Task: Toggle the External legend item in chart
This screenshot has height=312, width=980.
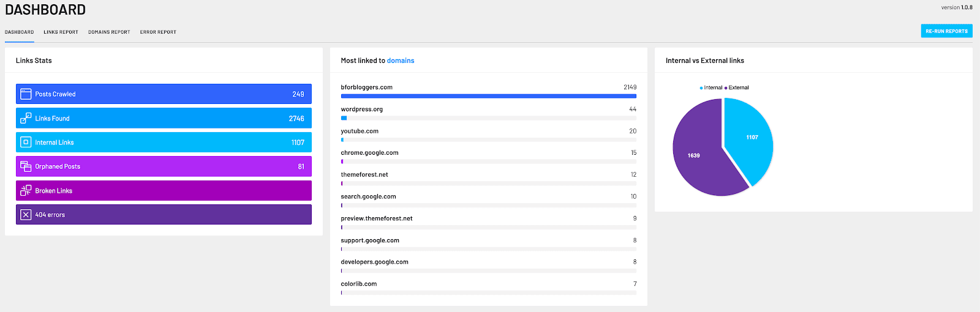Action: 738,87
